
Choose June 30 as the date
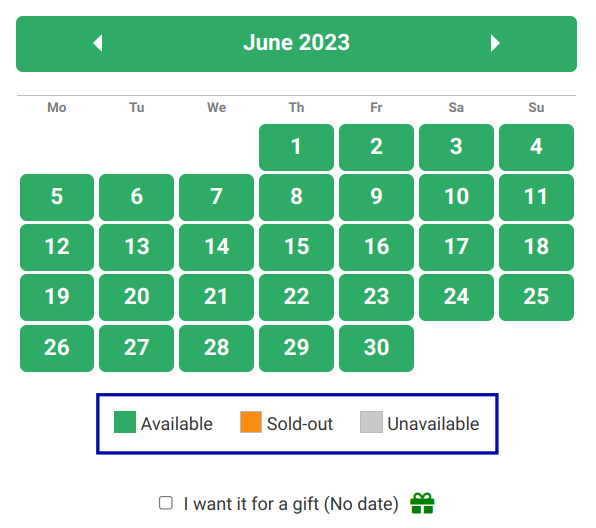click(376, 348)
